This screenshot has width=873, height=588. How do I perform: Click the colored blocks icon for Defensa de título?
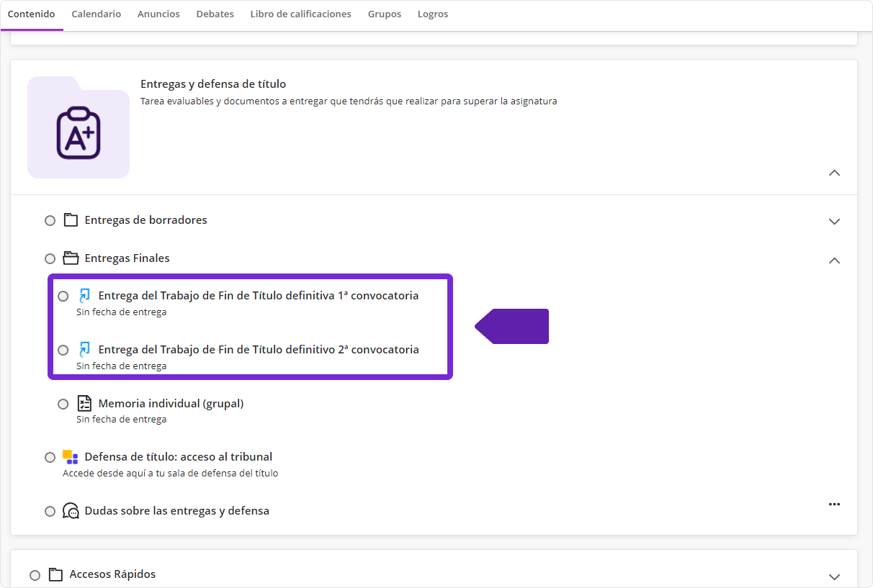(x=71, y=457)
